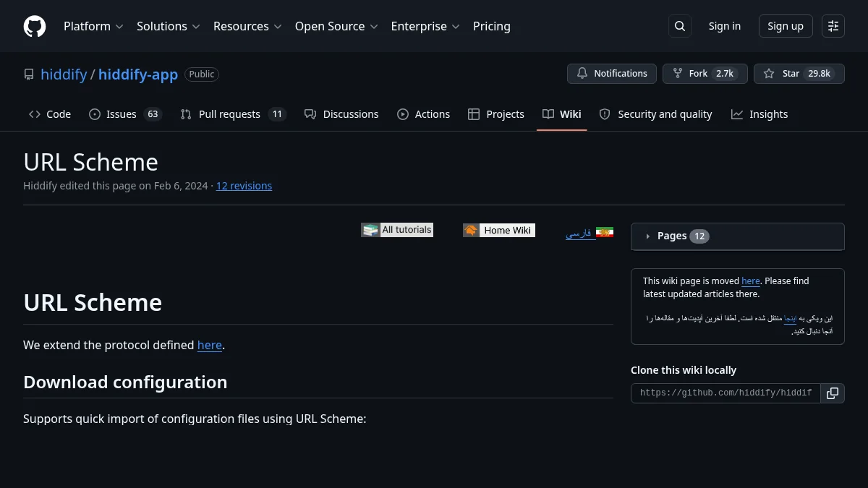Click the Persian 'اینجا' link
The image size is (868, 488).
790,318
